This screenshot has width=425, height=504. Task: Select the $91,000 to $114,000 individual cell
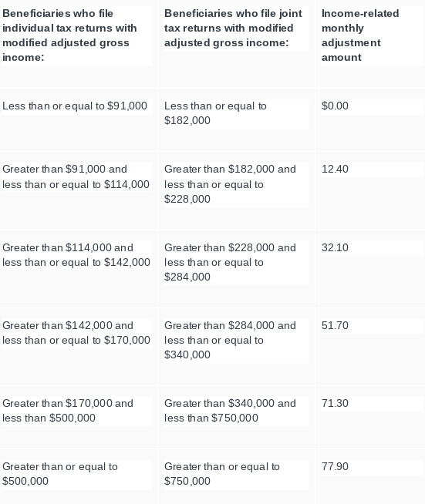tap(76, 177)
